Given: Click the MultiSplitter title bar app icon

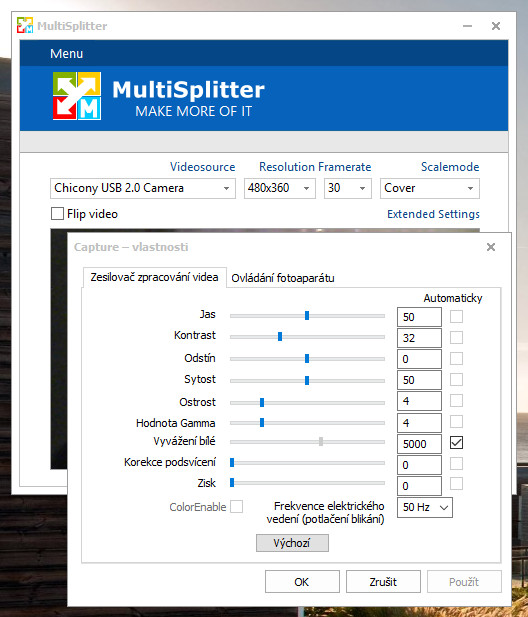Looking at the screenshot, I should pyautogui.click(x=25, y=26).
